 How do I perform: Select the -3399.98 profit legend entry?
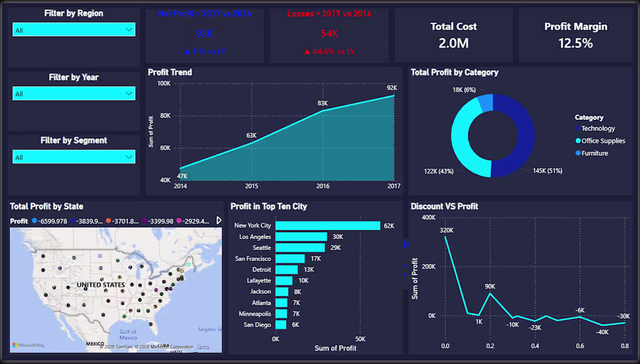pos(158,221)
